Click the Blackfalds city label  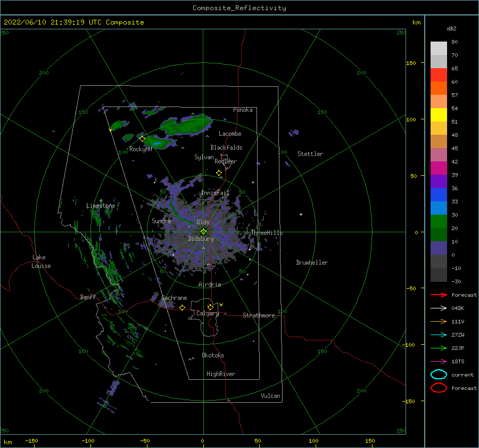pyautogui.click(x=226, y=148)
